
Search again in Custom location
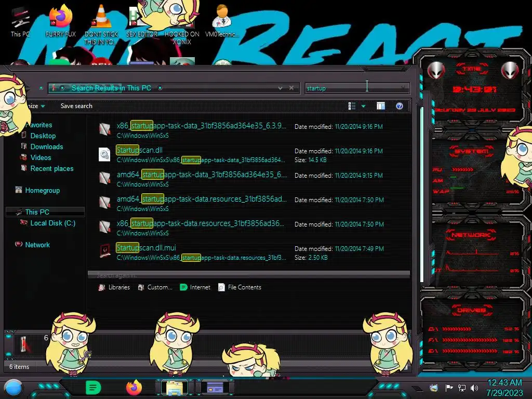click(x=155, y=287)
